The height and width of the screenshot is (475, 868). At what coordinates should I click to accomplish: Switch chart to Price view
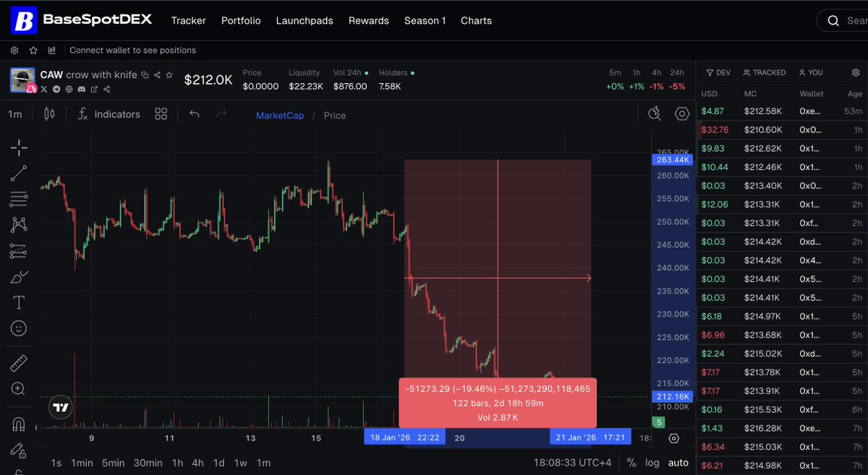[335, 116]
